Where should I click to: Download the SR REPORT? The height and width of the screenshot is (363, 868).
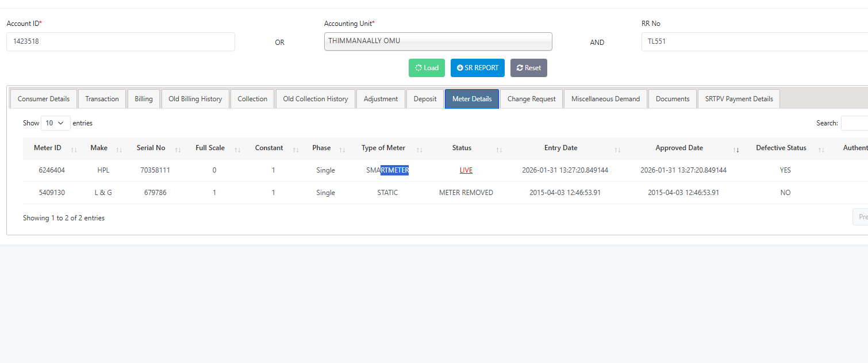(478, 68)
